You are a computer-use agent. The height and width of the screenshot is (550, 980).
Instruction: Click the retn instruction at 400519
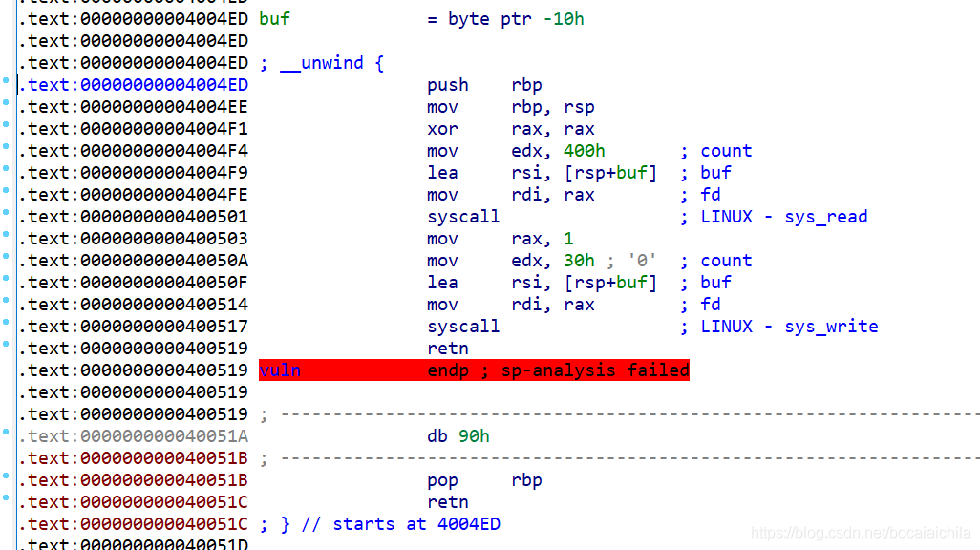click(x=448, y=349)
